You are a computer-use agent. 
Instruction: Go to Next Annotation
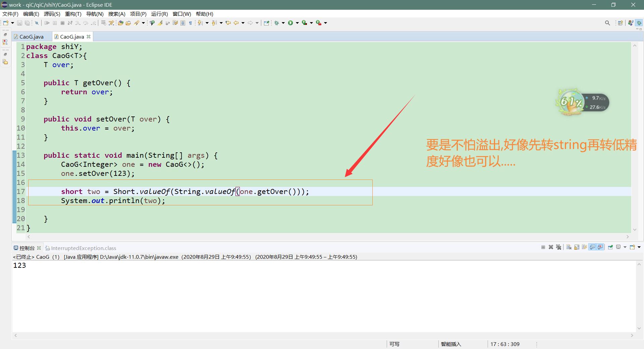(200, 23)
